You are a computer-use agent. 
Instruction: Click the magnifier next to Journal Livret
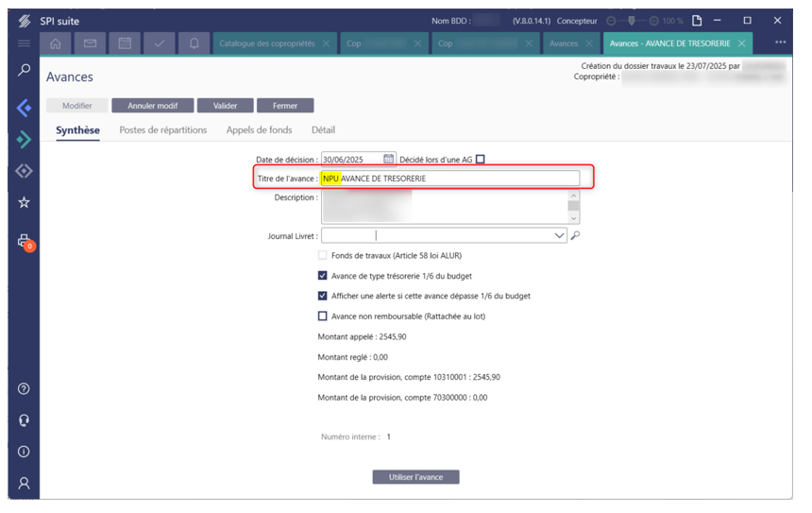(x=575, y=236)
